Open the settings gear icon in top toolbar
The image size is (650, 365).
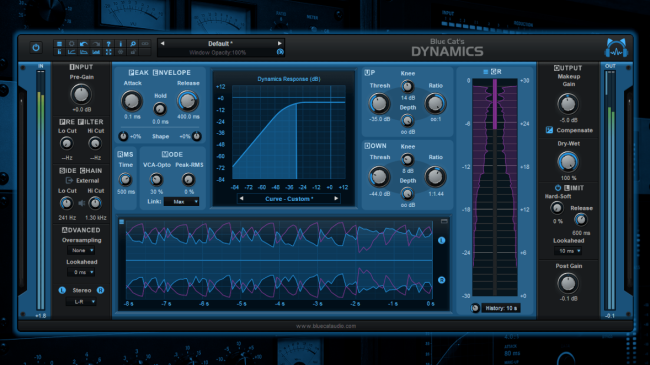point(71,44)
